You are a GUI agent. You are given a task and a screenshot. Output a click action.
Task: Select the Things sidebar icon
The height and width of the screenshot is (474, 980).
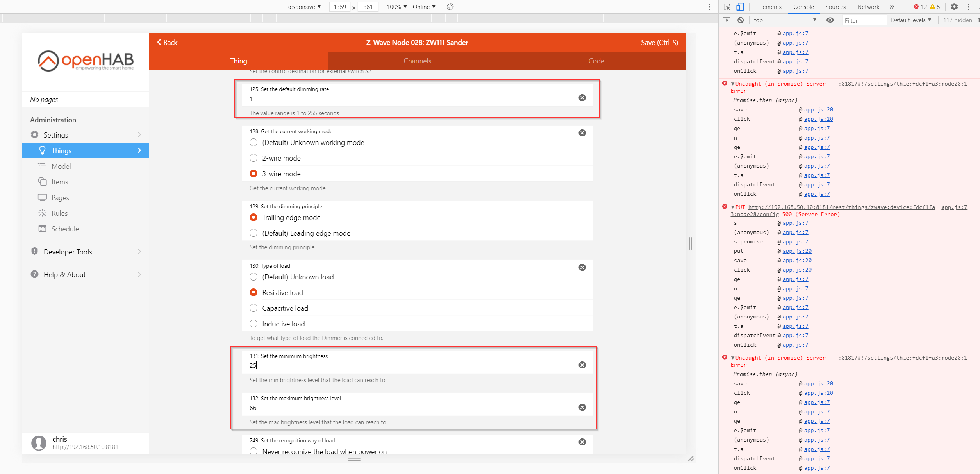click(42, 150)
